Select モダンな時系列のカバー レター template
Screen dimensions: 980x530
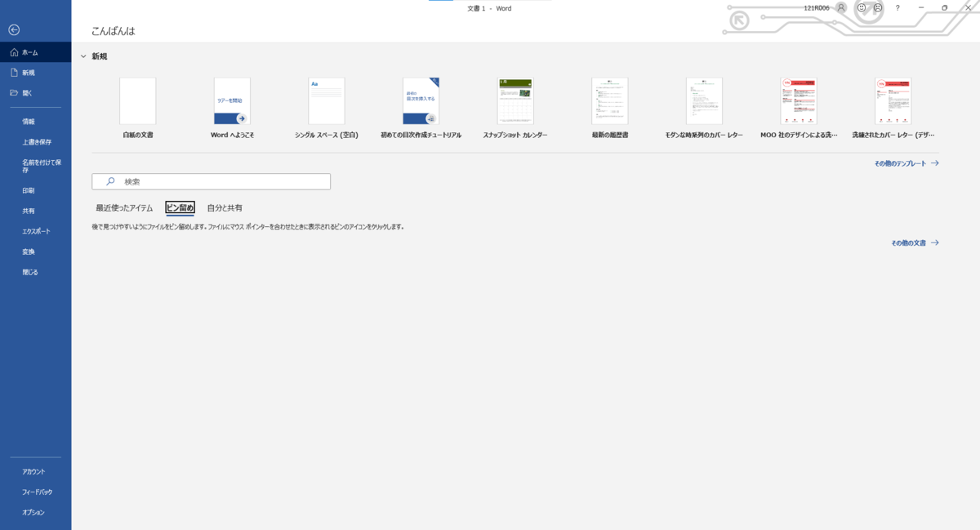click(704, 108)
